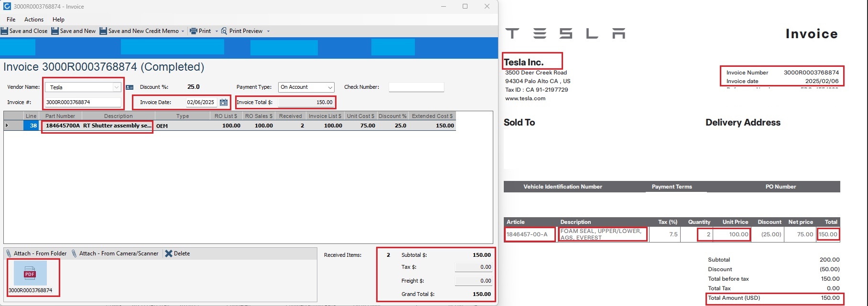This screenshot has width=868, height=306.
Task: Click the Print printer icon
Action: (x=194, y=31)
